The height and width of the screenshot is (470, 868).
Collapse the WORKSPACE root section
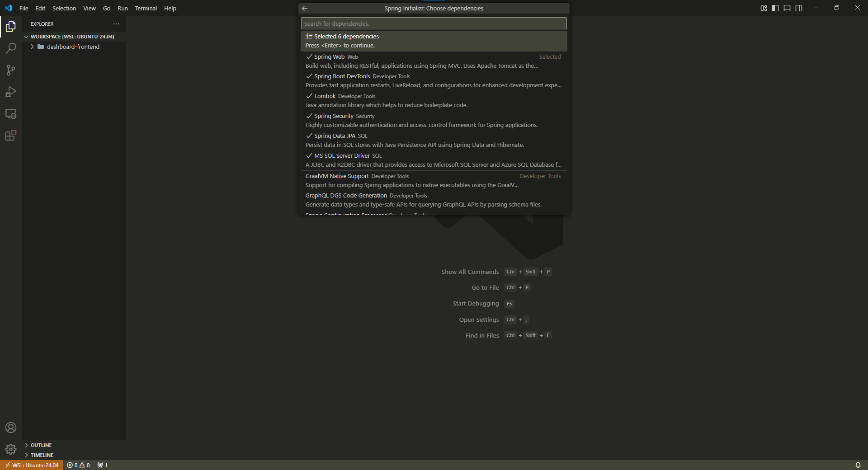pos(74,37)
